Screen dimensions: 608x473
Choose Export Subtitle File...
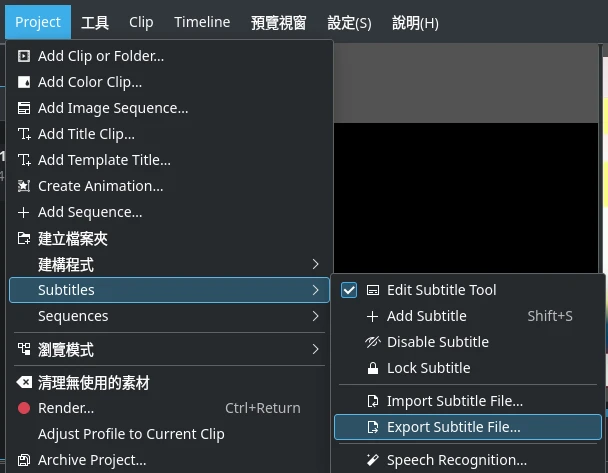[453, 427]
